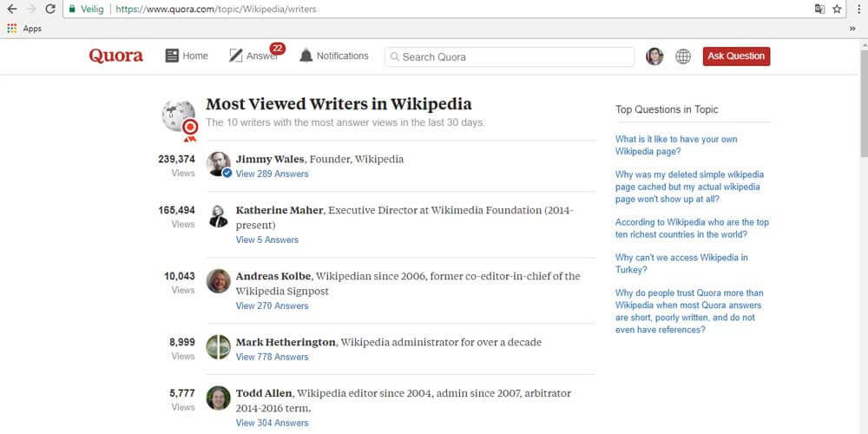The height and width of the screenshot is (434, 868).
Task: Click the URL in address bar
Action: tap(216, 10)
